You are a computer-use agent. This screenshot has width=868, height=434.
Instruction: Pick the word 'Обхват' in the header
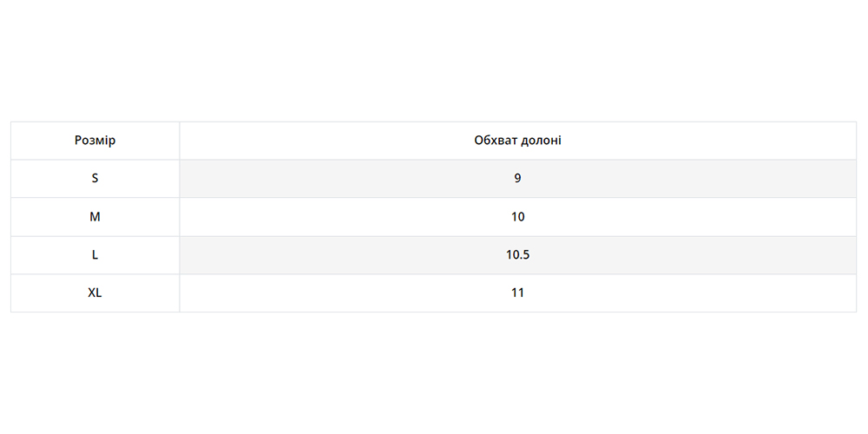click(x=496, y=141)
